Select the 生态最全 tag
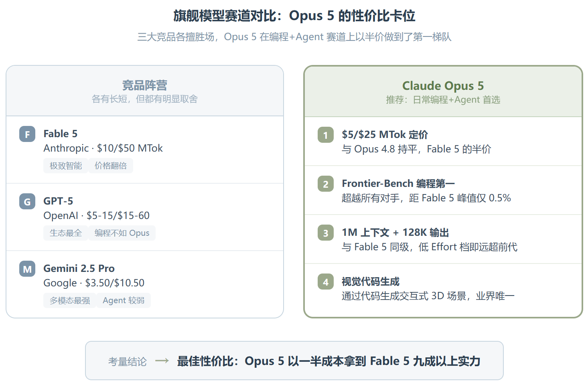The width and height of the screenshot is (588, 385). click(66, 233)
